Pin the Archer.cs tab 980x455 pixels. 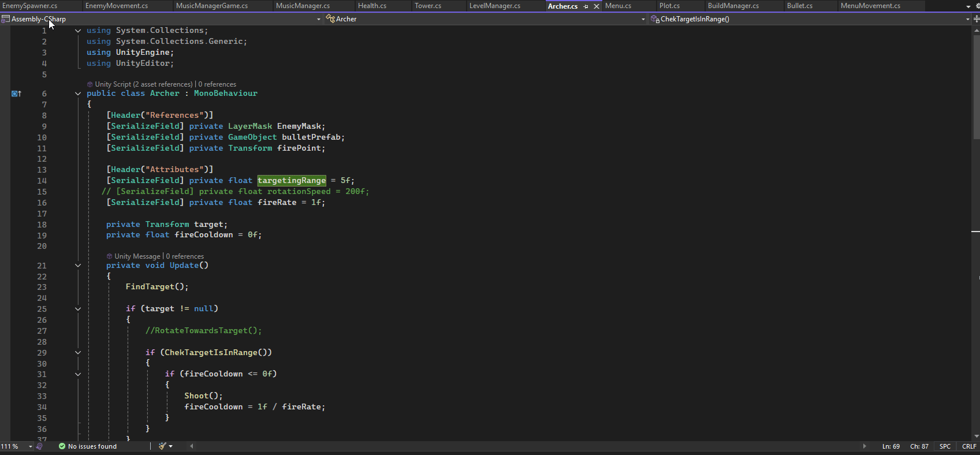(x=586, y=6)
